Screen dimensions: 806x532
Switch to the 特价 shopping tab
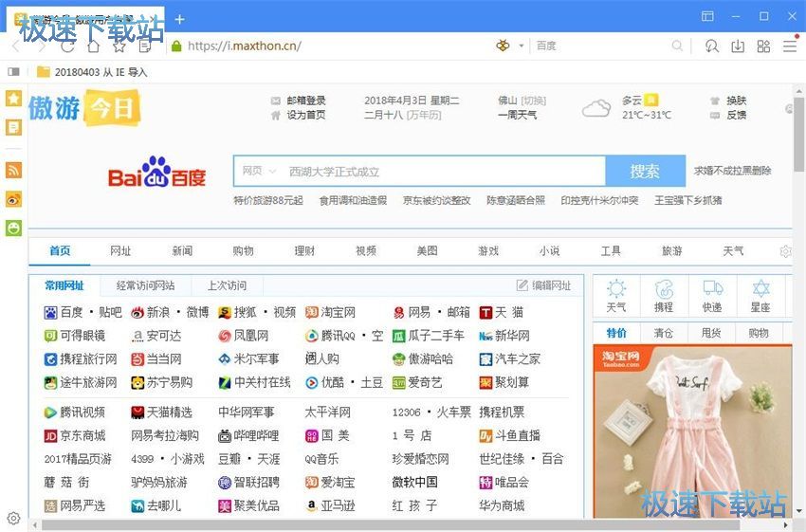click(x=616, y=333)
